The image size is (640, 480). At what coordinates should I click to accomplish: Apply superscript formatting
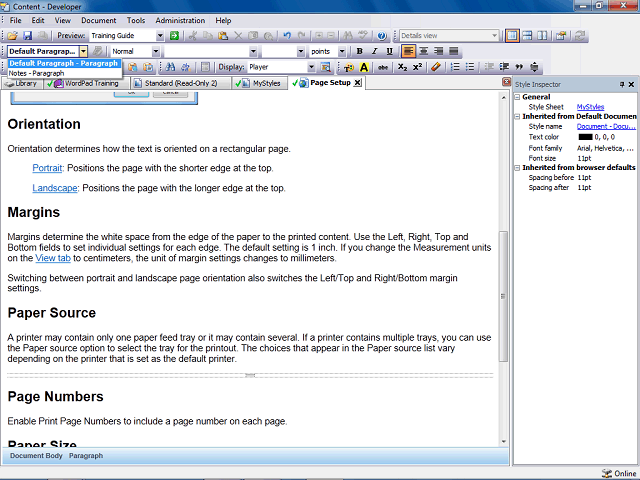tap(417, 67)
